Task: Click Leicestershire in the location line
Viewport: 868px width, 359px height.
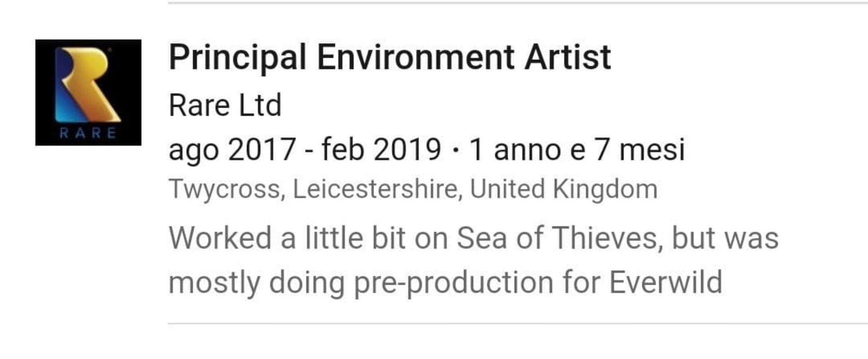Action: [375, 189]
